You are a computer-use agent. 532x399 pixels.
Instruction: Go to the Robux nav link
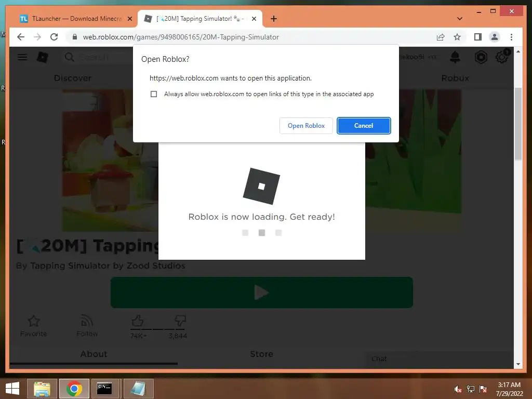(x=455, y=78)
